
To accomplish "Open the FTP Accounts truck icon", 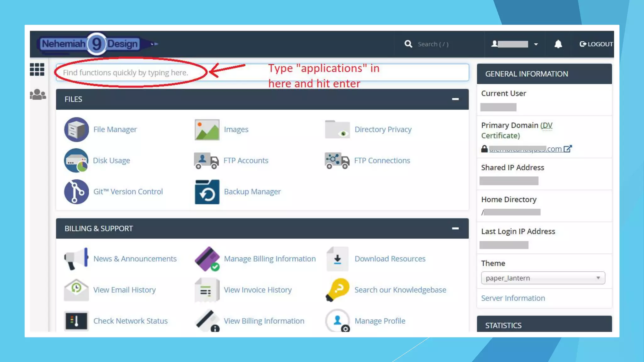I will click(x=206, y=161).
